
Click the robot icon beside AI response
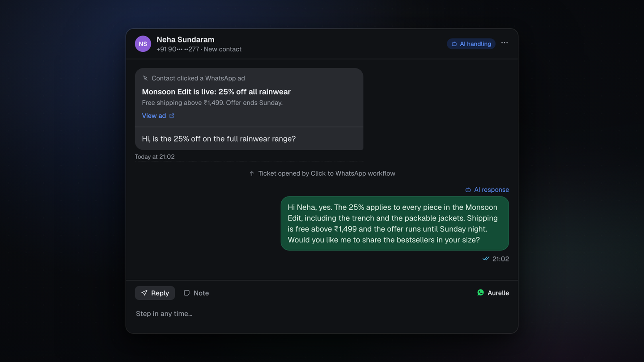click(468, 190)
